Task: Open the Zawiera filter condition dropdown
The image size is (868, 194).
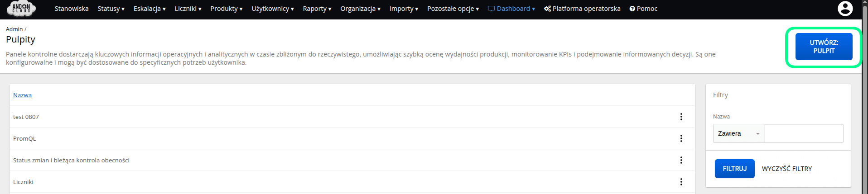Action: point(738,133)
